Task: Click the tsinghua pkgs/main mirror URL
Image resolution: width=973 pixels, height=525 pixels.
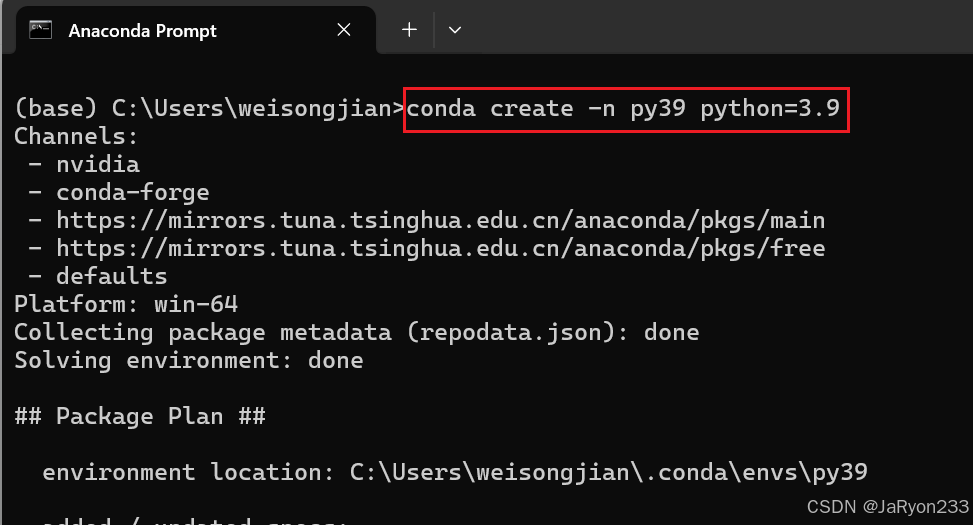Action: (x=441, y=221)
